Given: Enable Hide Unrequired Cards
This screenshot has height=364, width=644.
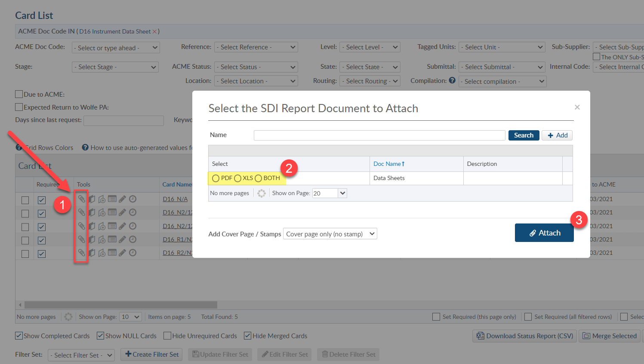Looking at the screenshot, I should tap(167, 336).
